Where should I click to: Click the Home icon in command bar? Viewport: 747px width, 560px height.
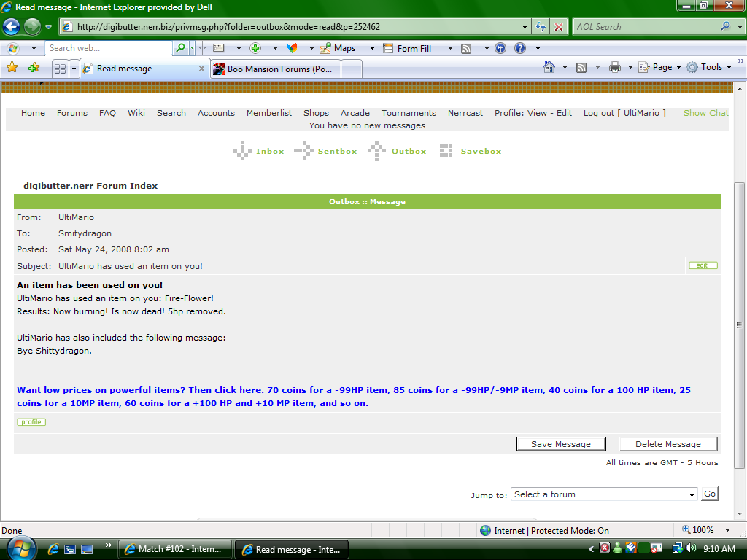point(550,67)
